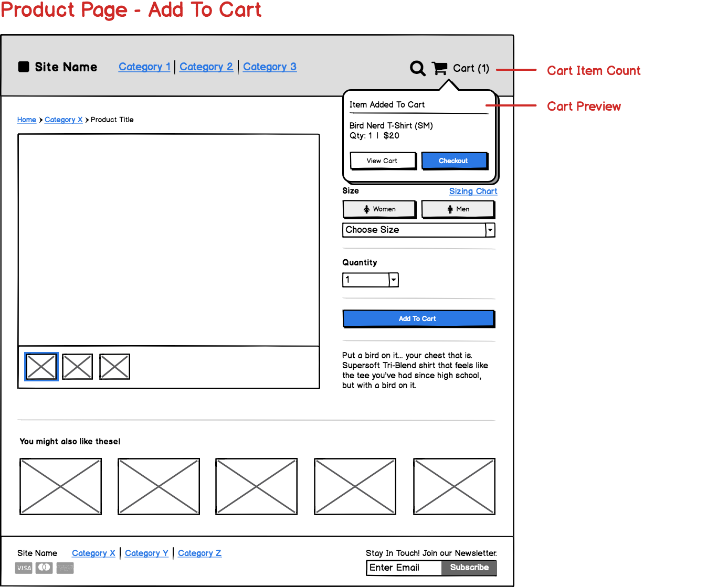Select the Women sizing option icon
The height and width of the screenshot is (587, 728).
click(x=366, y=209)
